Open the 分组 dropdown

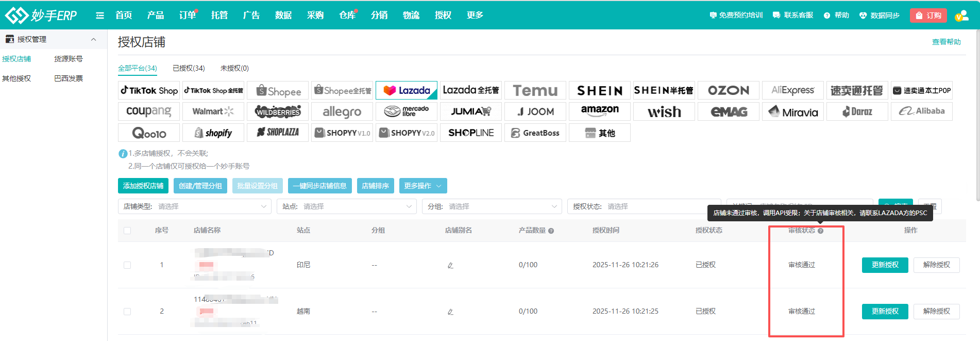(x=492, y=206)
